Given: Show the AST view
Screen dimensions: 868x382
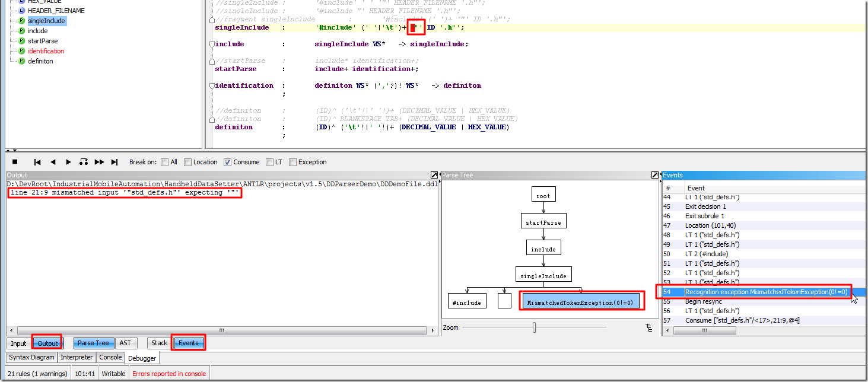Looking at the screenshot, I should pyautogui.click(x=125, y=343).
